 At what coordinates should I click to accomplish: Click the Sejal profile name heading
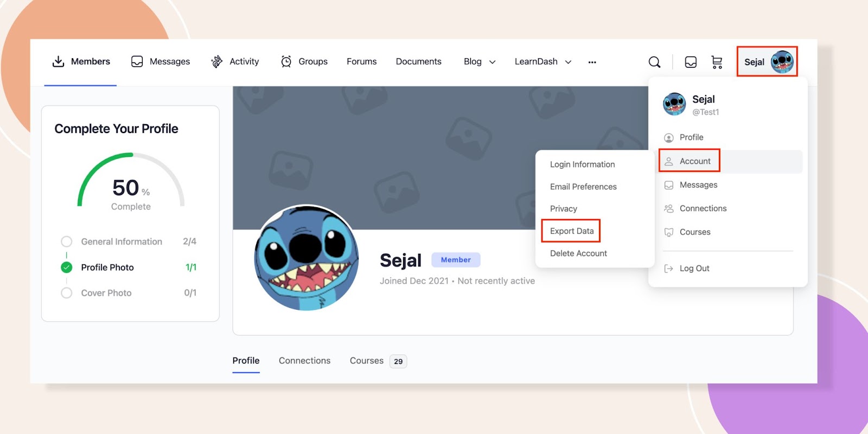tap(400, 260)
